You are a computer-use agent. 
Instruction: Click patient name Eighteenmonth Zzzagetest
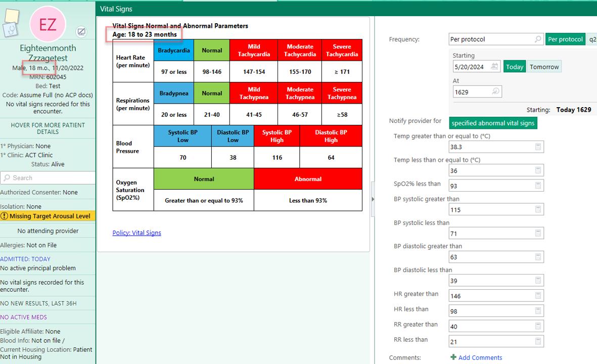coord(48,53)
